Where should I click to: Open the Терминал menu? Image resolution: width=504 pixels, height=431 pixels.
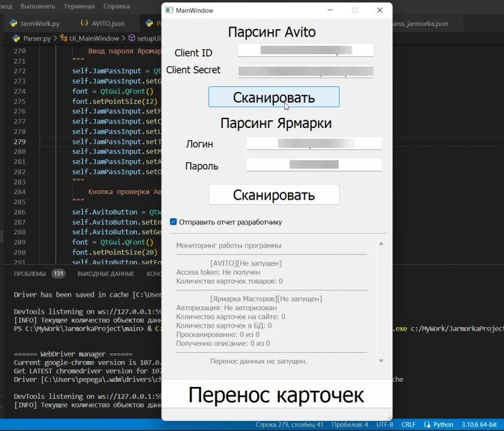coord(79,6)
